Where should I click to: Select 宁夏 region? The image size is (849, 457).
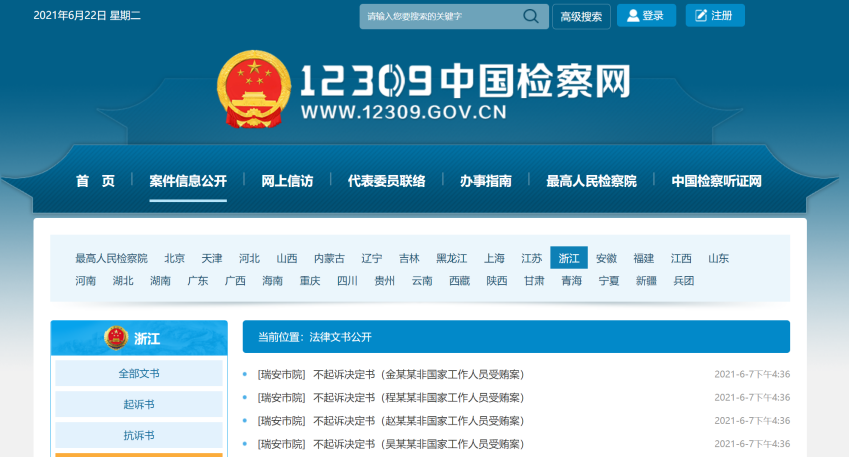coord(608,280)
